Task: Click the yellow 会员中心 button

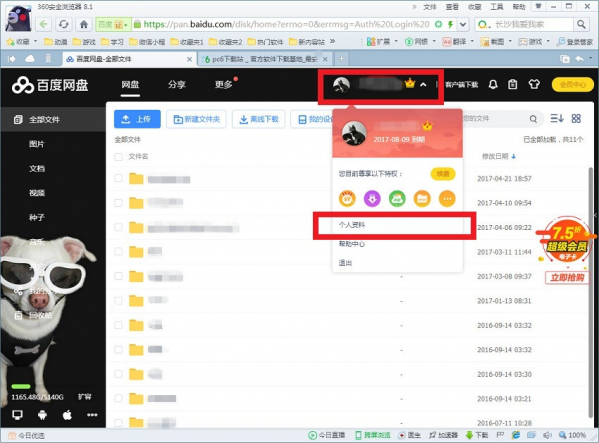Action: 573,85
